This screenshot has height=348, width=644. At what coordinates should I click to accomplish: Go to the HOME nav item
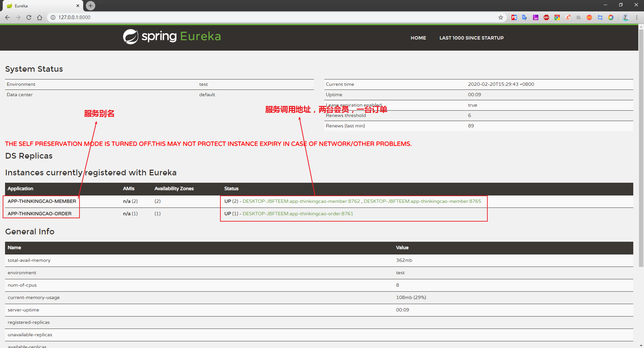(418, 38)
